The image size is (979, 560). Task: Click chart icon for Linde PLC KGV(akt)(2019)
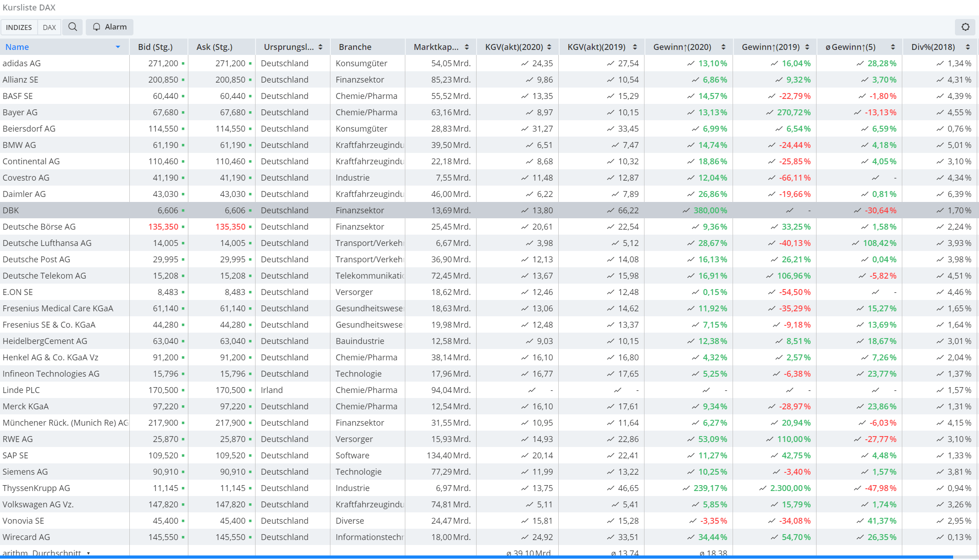click(618, 390)
